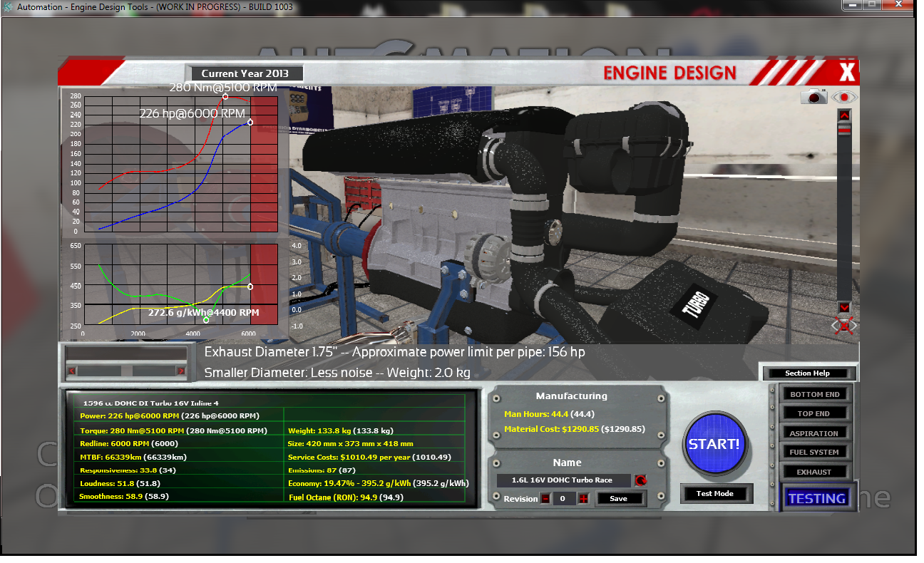Open the Aspiration section
924x563 pixels.
click(814, 433)
